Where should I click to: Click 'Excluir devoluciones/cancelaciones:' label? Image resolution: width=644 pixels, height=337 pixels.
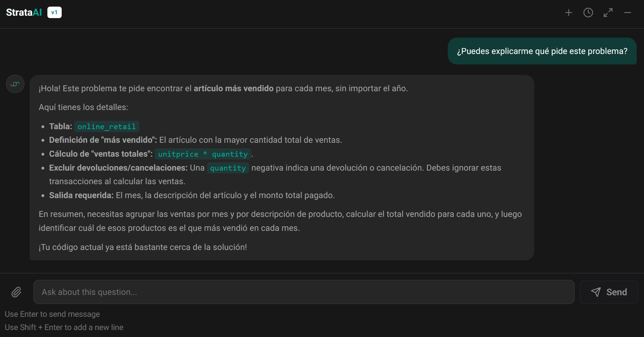tap(118, 168)
